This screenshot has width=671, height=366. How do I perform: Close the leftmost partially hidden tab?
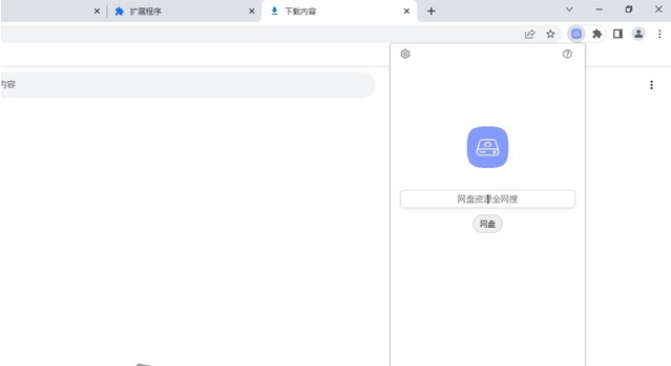(97, 11)
